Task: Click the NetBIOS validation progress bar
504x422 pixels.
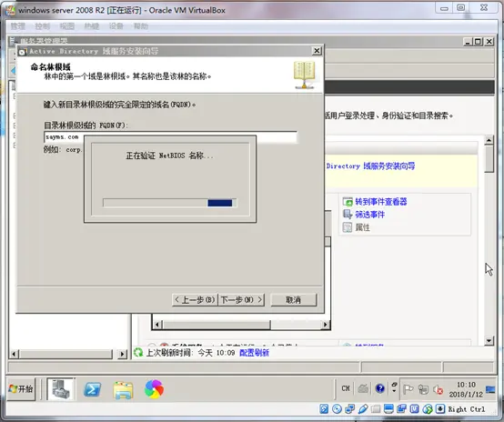Action: tap(170, 203)
